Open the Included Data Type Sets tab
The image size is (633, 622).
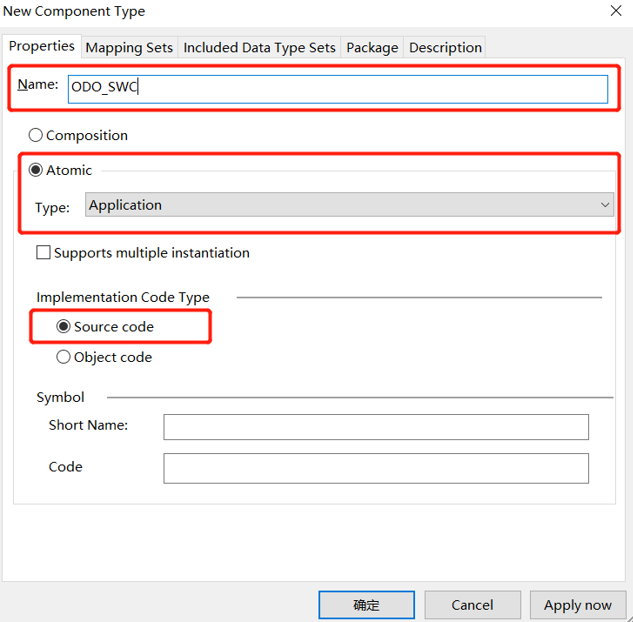click(x=259, y=48)
